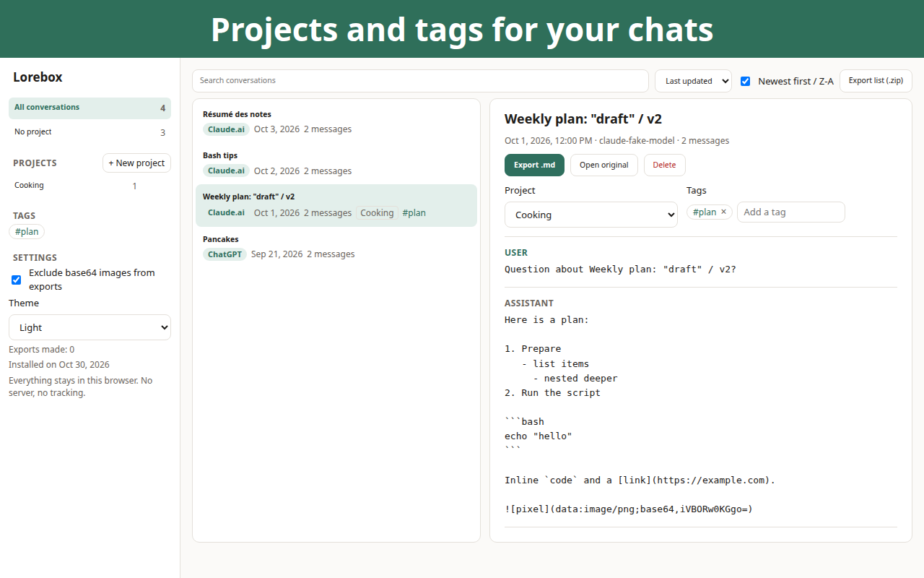924x578 pixels.
Task: Click the USER message label
Action: click(x=516, y=253)
